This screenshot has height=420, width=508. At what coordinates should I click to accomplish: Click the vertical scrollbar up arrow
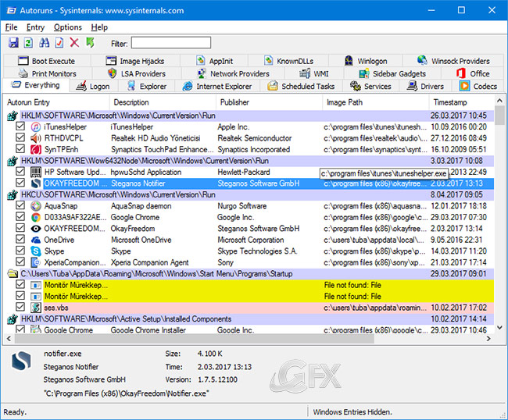coord(499,101)
